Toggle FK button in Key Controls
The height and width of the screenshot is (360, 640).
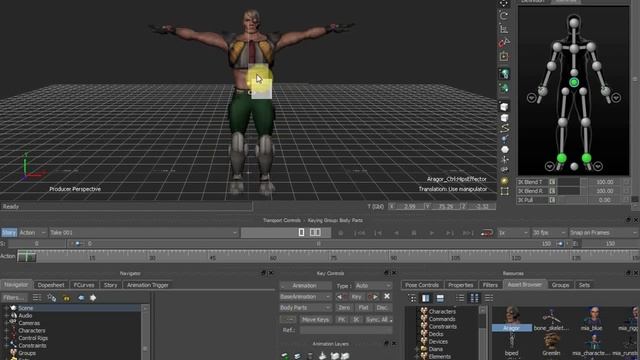342,319
